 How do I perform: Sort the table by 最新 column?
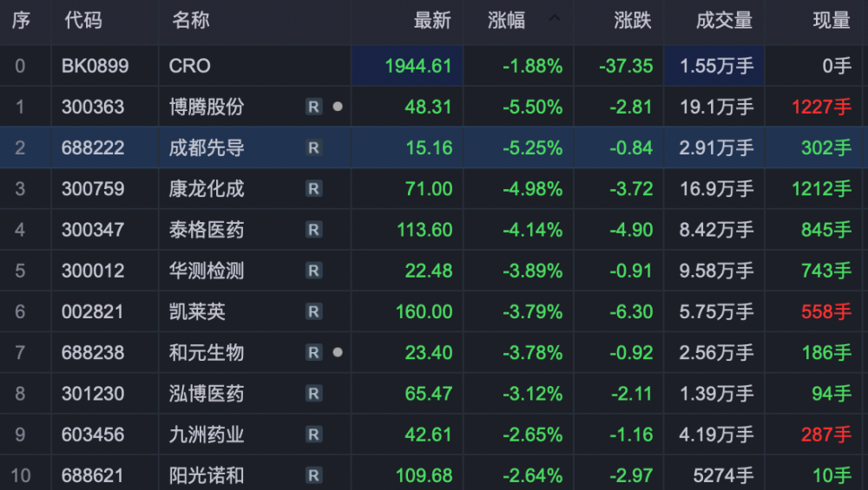(432, 21)
